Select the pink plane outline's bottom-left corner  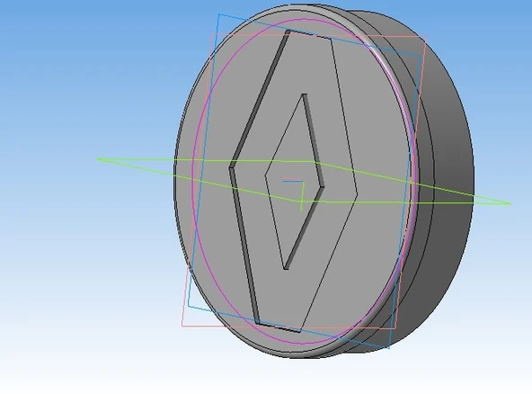[x=182, y=326]
